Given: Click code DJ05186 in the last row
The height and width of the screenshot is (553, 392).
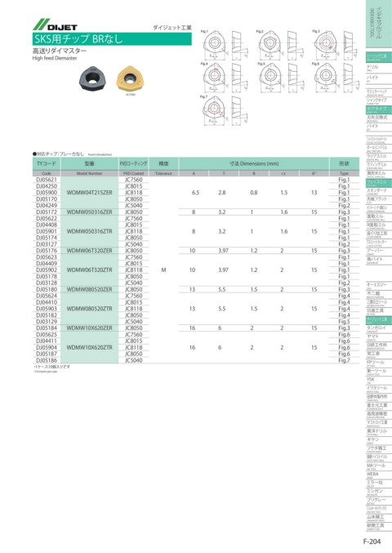Looking at the screenshot, I should pyautogui.click(x=47, y=360).
